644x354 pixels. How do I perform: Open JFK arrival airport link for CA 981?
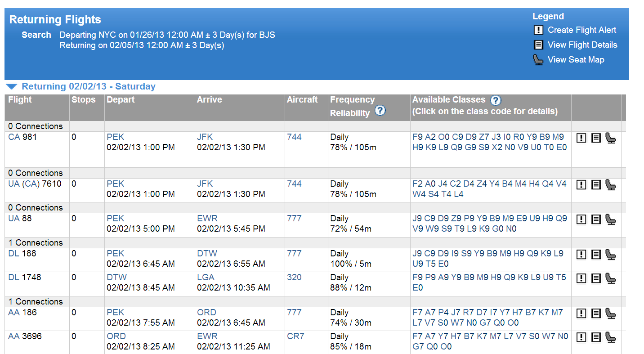click(x=205, y=137)
